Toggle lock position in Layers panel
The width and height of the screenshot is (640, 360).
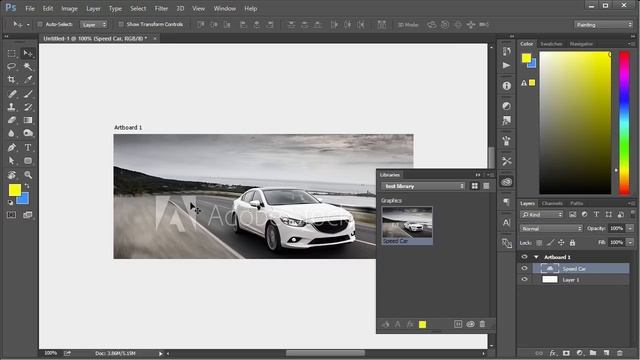coord(561,242)
